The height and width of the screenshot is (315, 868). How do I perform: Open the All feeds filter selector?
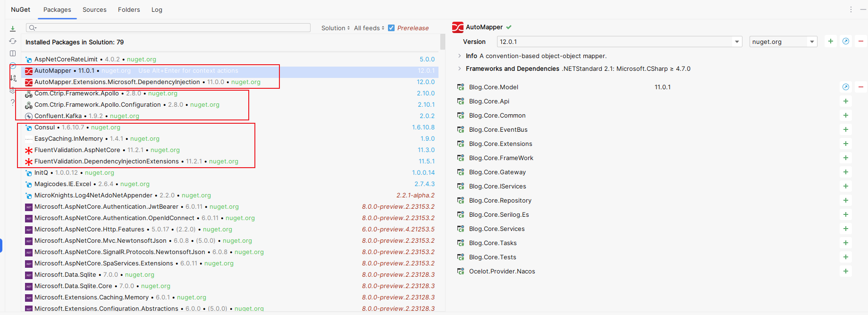tap(369, 28)
